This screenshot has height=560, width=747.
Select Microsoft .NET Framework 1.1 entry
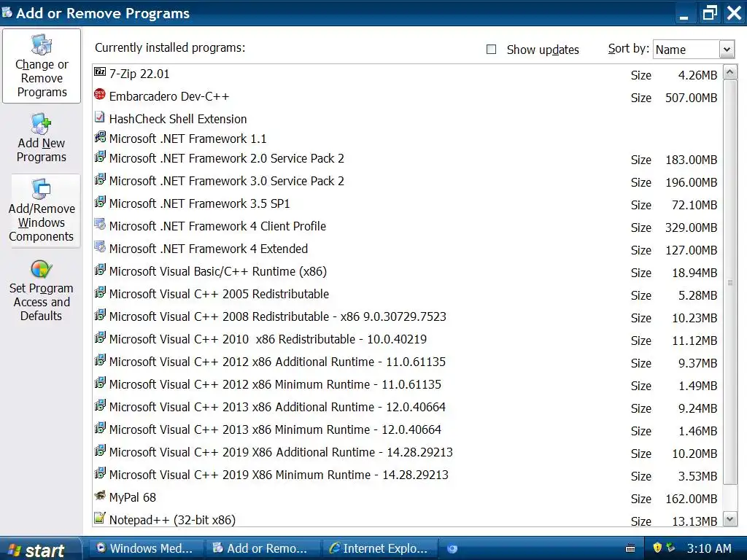187,139
